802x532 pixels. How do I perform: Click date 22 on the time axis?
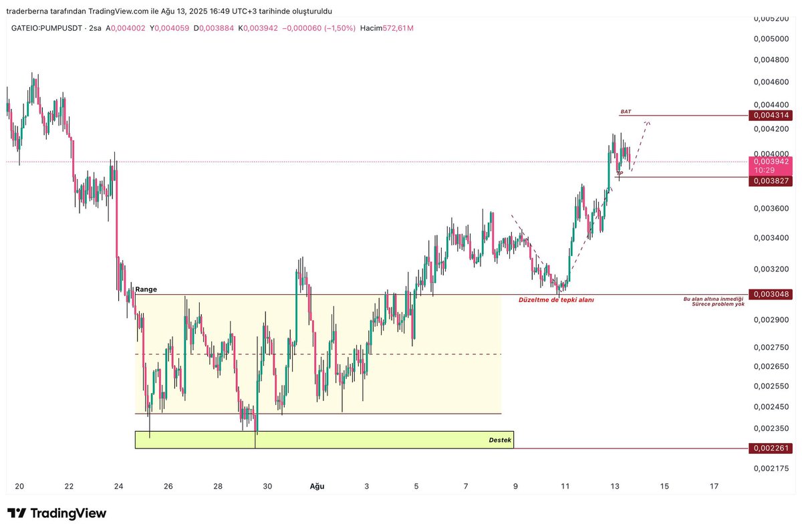click(x=69, y=487)
